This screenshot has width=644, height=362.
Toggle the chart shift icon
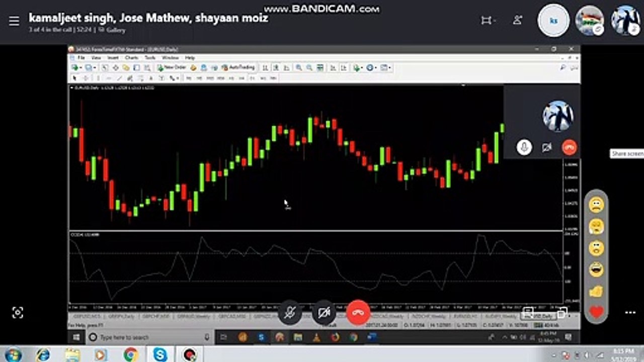[344, 67]
